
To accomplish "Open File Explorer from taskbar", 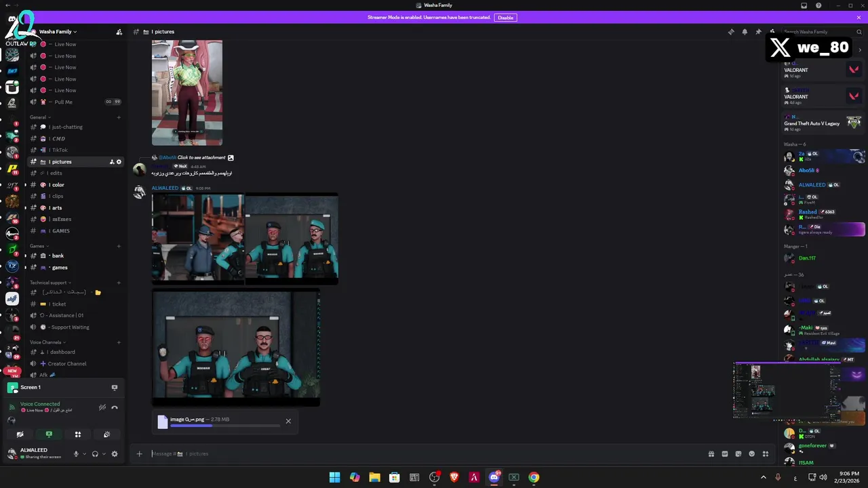I will [x=374, y=478].
